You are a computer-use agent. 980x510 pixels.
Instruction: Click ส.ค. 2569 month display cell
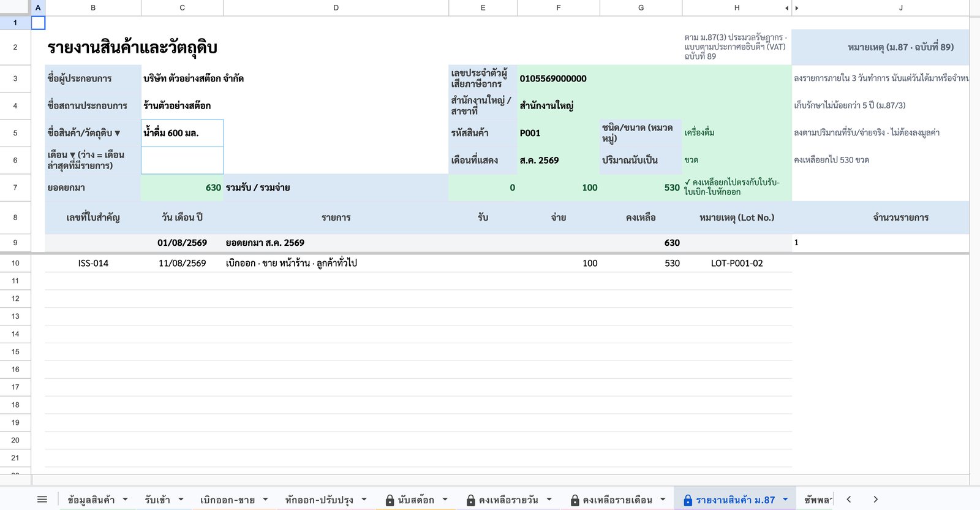558,160
